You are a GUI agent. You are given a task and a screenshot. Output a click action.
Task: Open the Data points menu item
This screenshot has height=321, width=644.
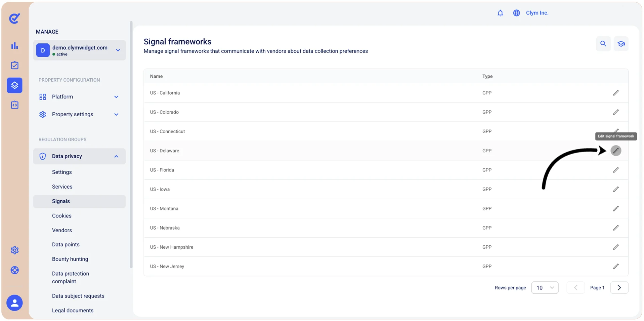click(66, 245)
